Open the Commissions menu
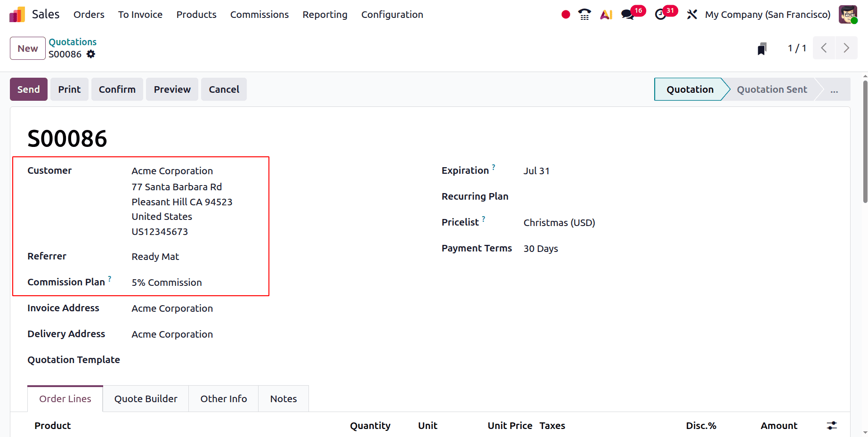Image resolution: width=868 pixels, height=437 pixels. 260,15
